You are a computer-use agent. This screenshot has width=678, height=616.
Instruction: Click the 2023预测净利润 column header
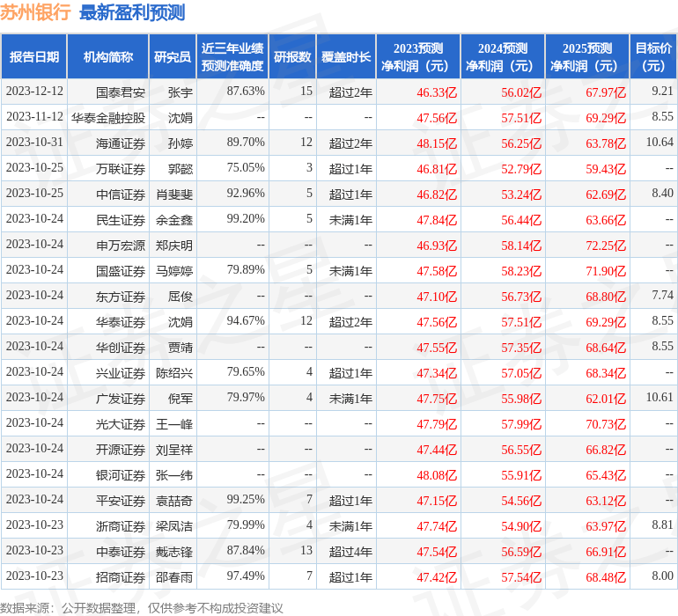(x=418, y=57)
